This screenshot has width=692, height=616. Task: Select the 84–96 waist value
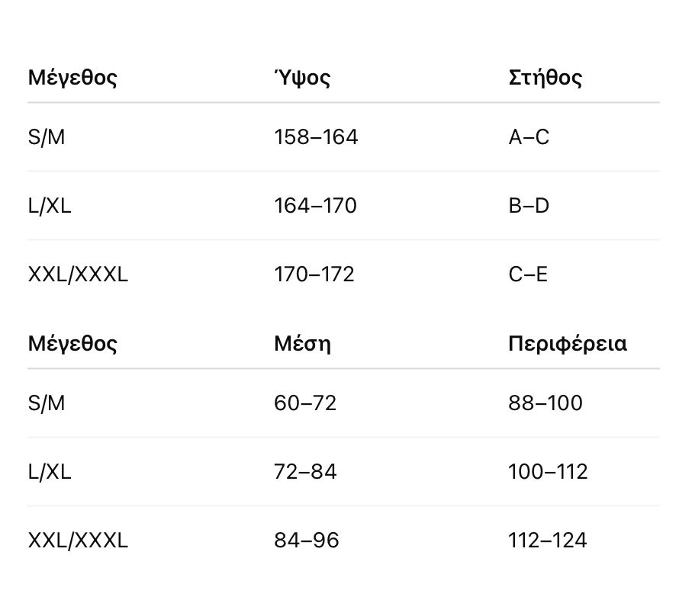306,541
